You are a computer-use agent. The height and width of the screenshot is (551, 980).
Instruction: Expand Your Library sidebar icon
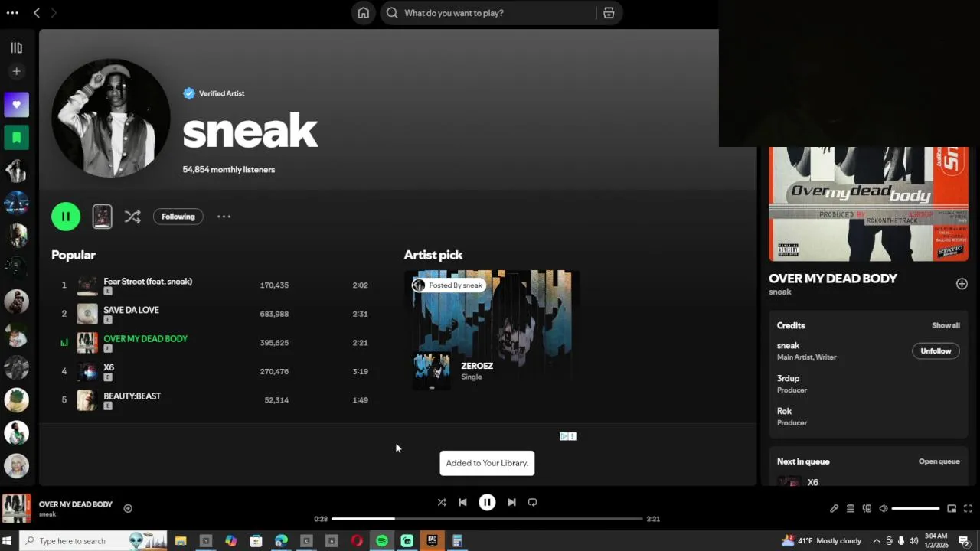tap(16, 47)
